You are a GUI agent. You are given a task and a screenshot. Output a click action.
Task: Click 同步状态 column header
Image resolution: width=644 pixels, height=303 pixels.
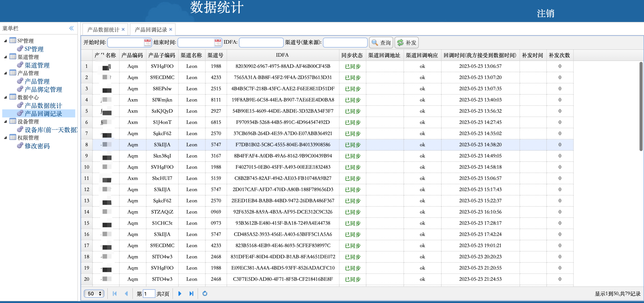(x=352, y=55)
